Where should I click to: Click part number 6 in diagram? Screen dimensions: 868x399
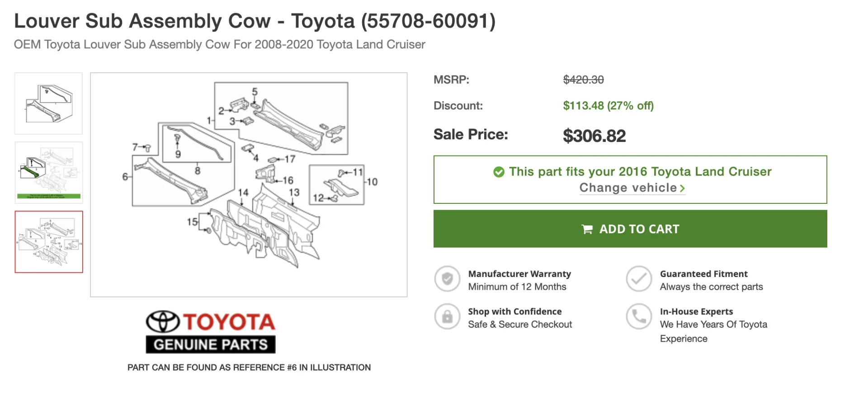[x=125, y=177]
